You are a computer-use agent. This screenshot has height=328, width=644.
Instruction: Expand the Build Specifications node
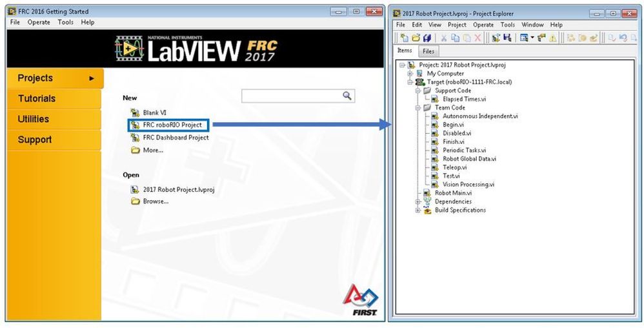point(418,210)
